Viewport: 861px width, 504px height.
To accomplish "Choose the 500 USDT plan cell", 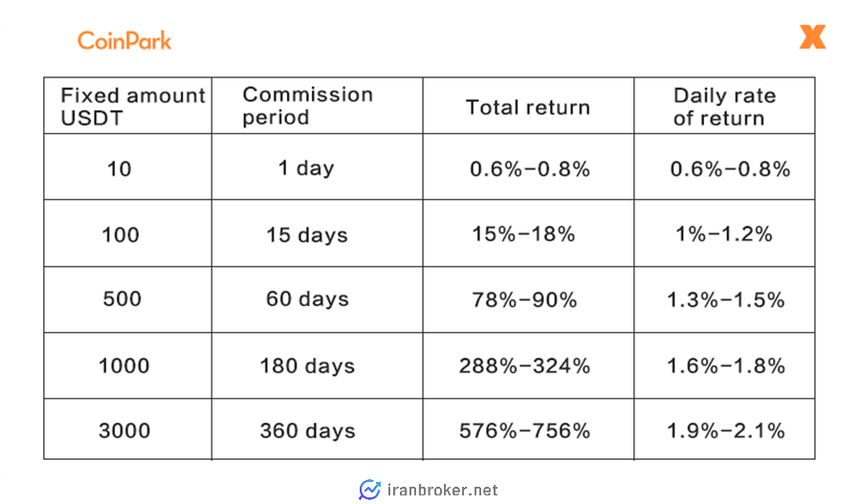I will [128, 299].
